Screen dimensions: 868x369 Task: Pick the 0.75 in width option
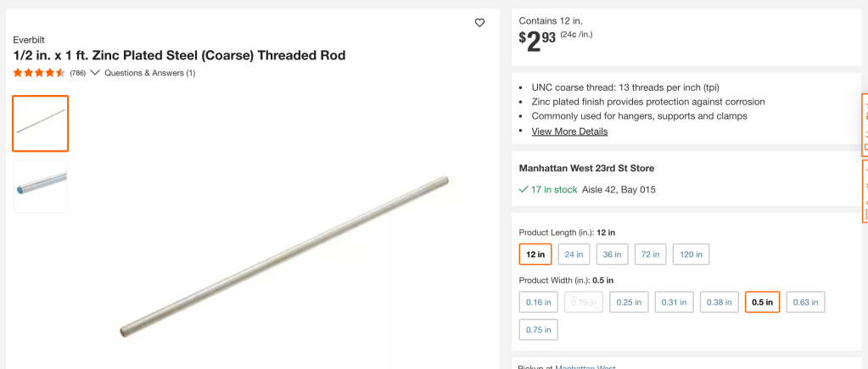point(539,329)
